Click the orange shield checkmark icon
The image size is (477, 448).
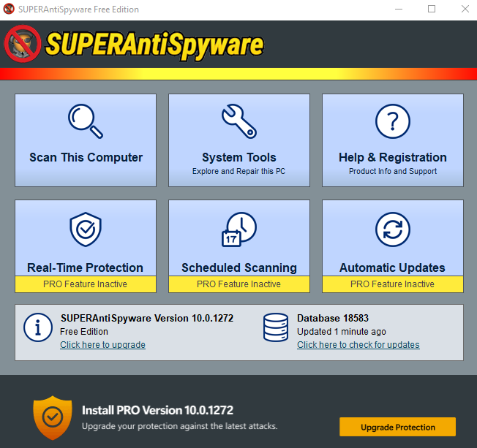tap(53, 417)
